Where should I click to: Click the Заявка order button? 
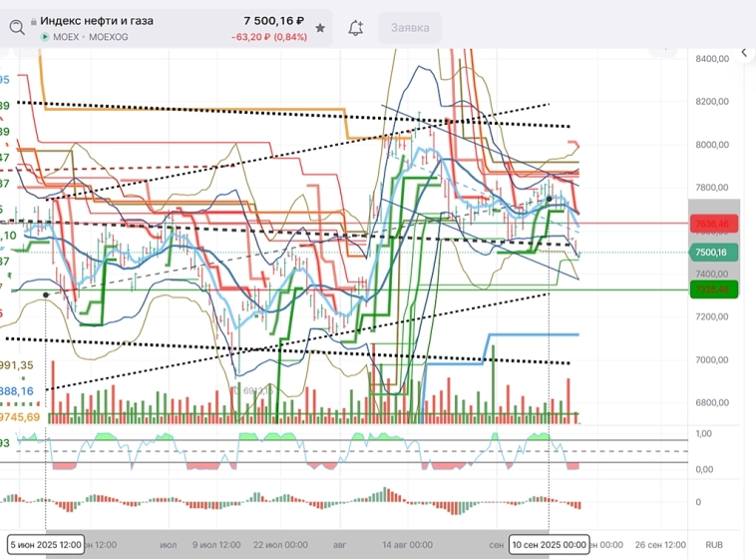pos(410,28)
